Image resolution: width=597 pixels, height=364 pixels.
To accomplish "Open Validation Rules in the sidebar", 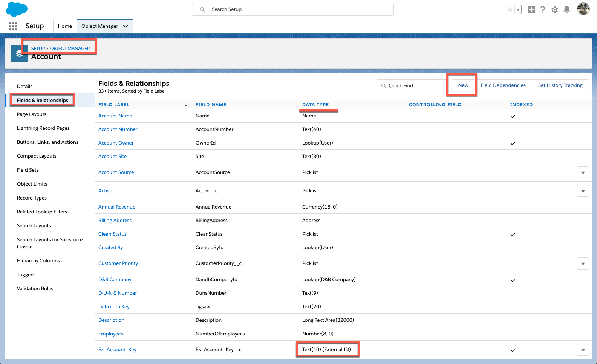I will click(x=35, y=289).
